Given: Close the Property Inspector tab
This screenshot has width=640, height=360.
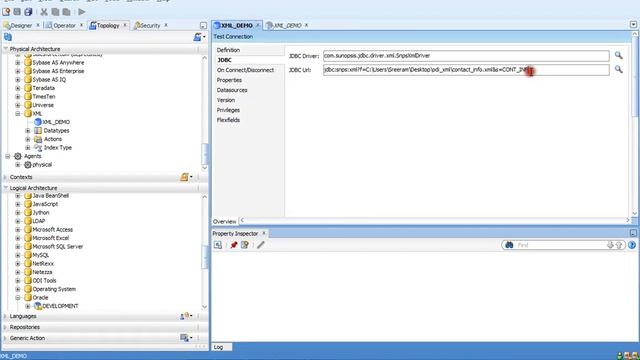Looking at the screenshot, I should click(264, 233).
